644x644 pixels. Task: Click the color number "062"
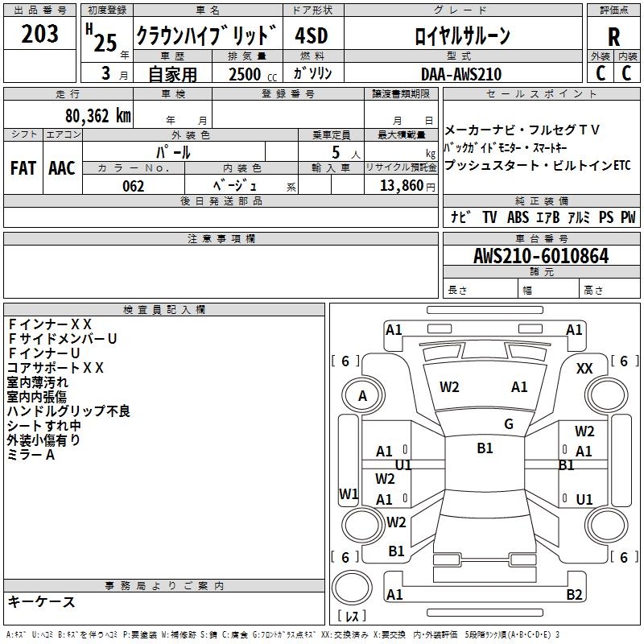click(133, 186)
